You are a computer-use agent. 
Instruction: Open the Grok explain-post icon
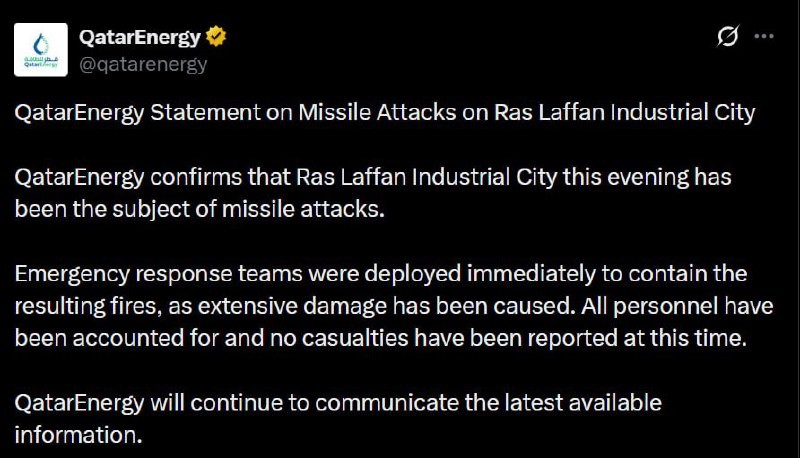coord(728,37)
